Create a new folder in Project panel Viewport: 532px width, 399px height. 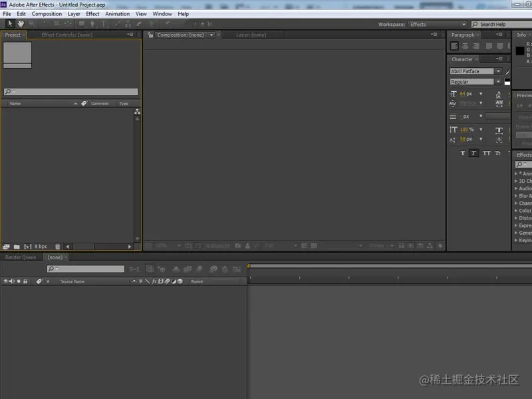(17, 247)
